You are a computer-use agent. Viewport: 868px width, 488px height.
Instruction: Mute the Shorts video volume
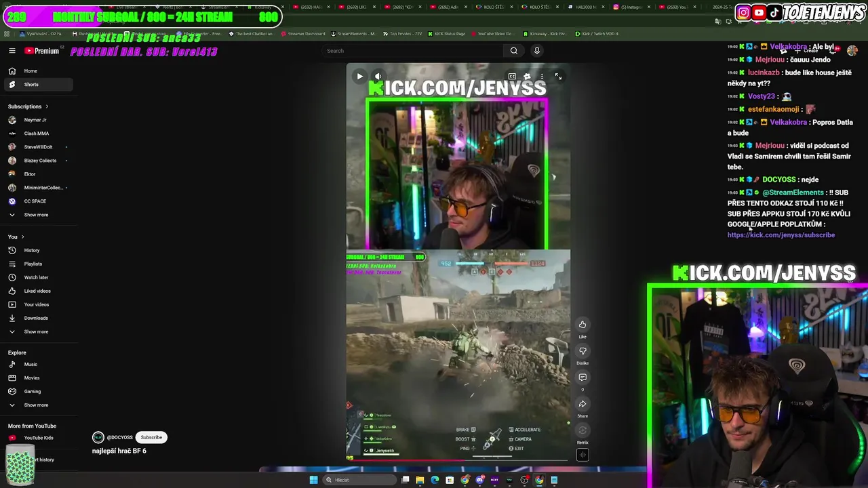click(378, 77)
